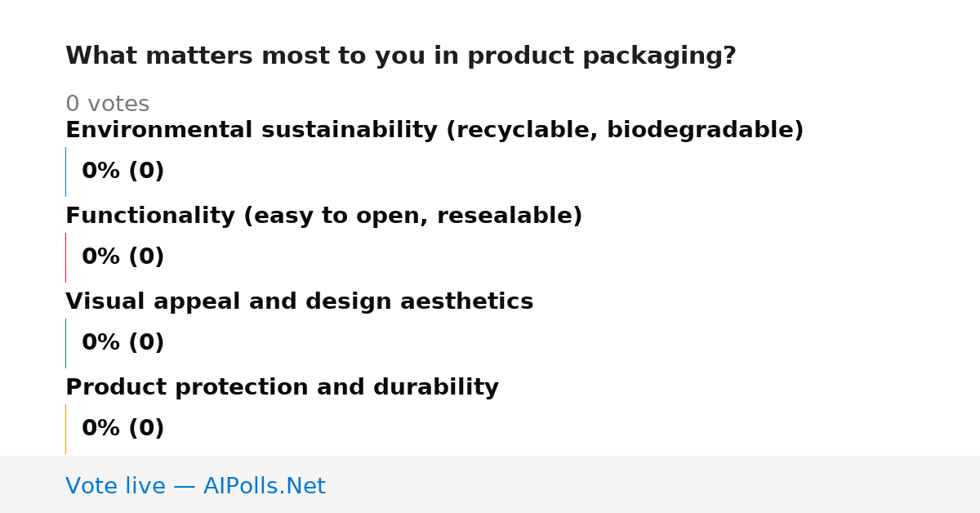Click the 0% (0) result under Visual appeal
Image resolution: width=980 pixels, height=513 pixels.
click(x=122, y=343)
